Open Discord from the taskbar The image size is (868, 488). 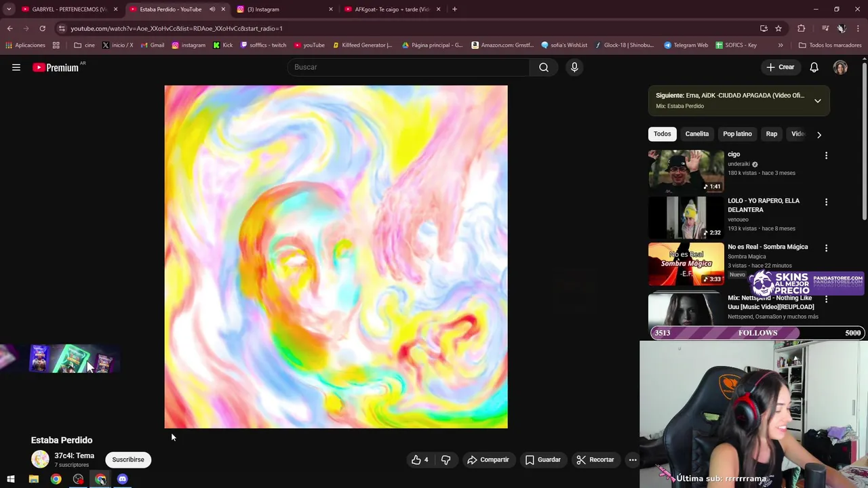pos(122,479)
